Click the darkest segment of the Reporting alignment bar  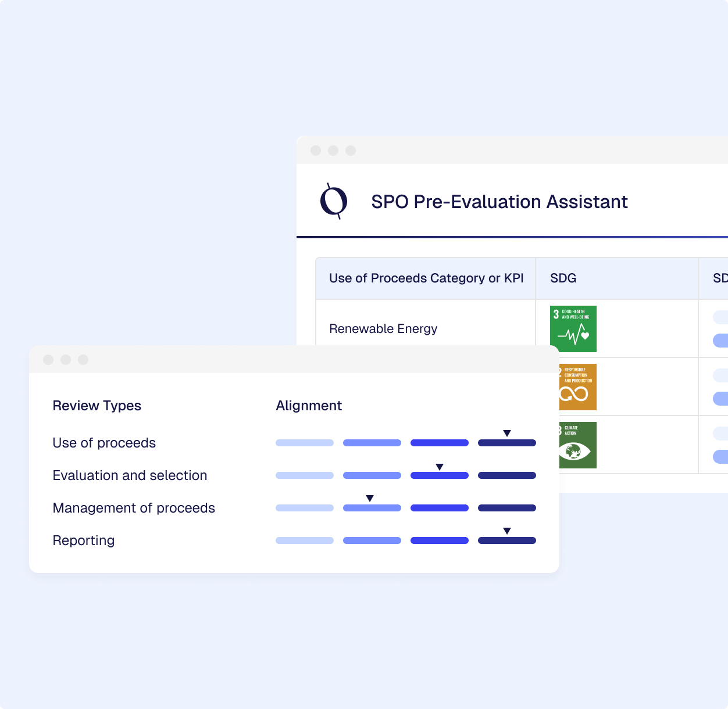click(506, 540)
